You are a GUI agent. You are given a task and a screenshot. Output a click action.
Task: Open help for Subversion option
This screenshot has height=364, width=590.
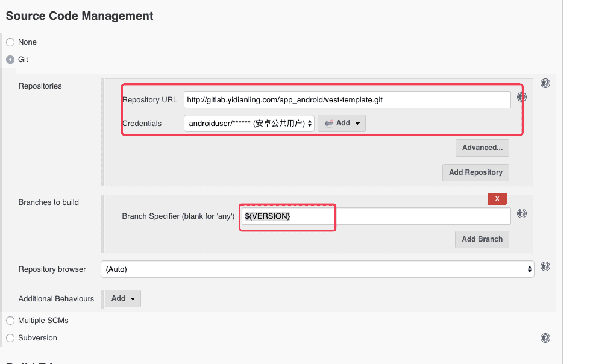(x=545, y=338)
